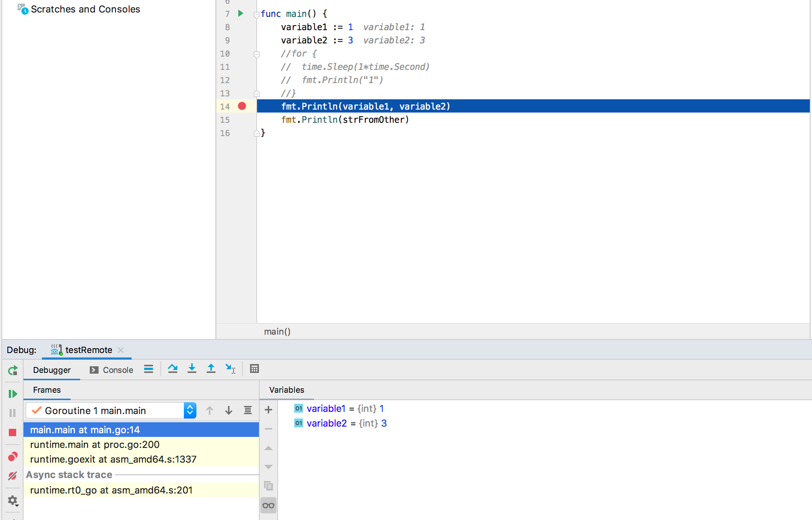
Task: Collapse the commented for block on line 10
Action: pos(256,54)
